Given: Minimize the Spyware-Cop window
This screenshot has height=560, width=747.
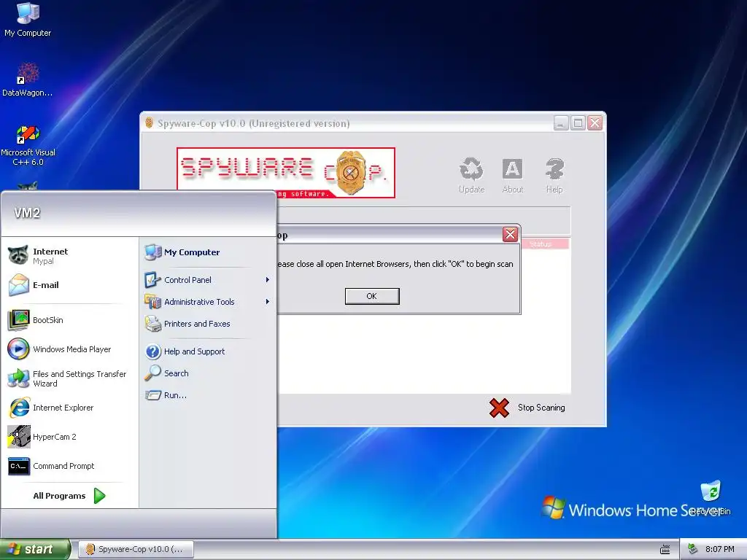Looking at the screenshot, I should click(x=561, y=123).
